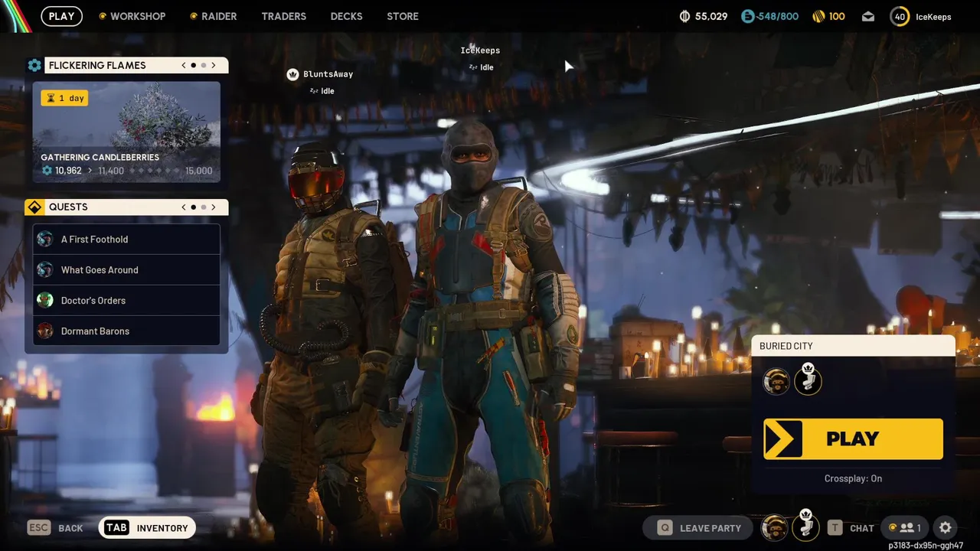The image size is (980, 551).
Task: Toggle the Crossplay: On setting
Action: pos(853,478)
